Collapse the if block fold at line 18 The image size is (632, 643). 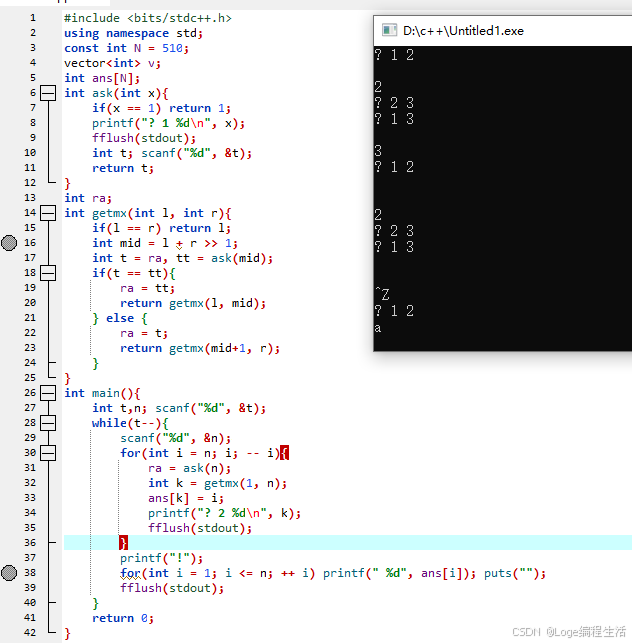(48, 273)
